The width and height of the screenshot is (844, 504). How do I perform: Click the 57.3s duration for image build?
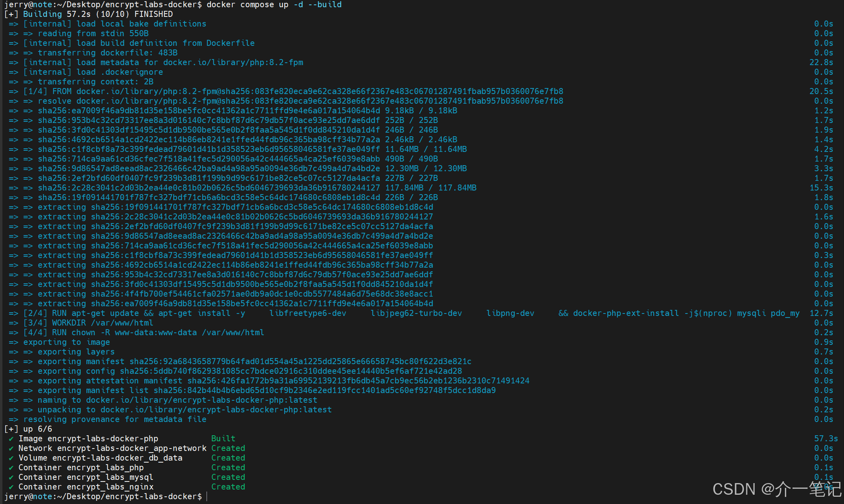(x=826, y=438)
